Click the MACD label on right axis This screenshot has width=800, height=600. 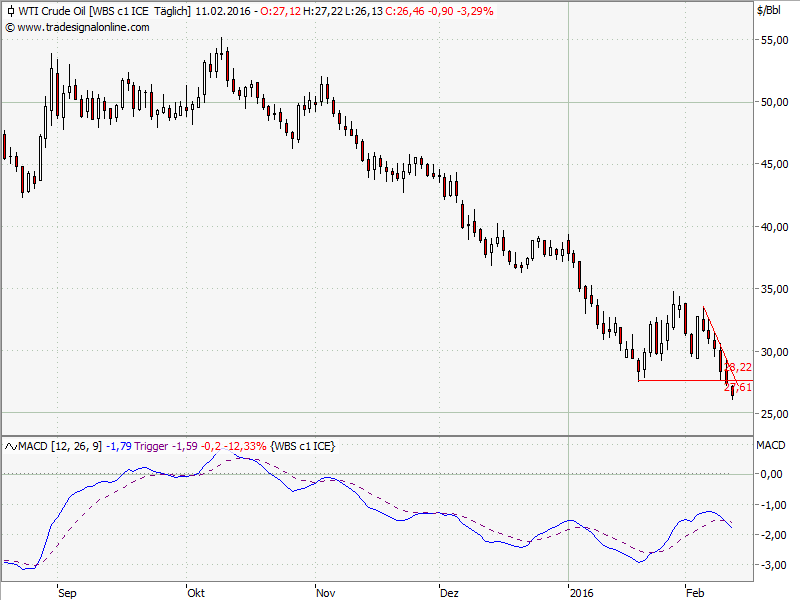point(771,444)
